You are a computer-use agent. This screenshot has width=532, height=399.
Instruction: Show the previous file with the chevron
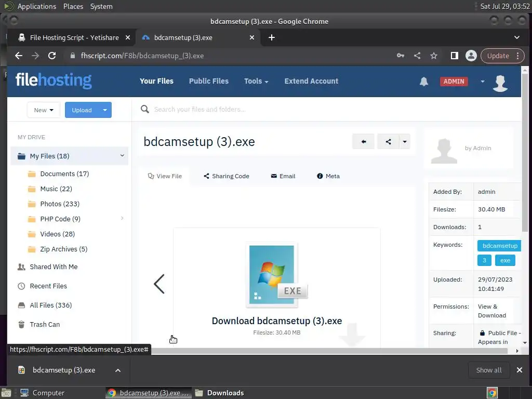coord(159,284)
